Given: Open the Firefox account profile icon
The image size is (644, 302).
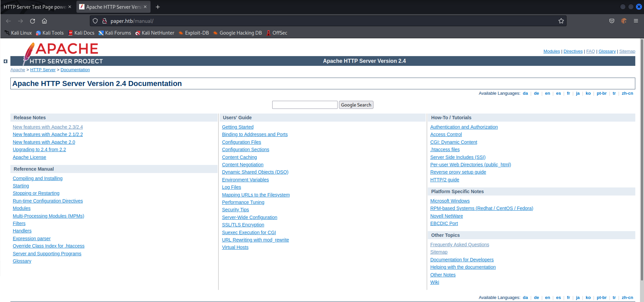Looking at the screenshot, I should [x=624, y=21].
